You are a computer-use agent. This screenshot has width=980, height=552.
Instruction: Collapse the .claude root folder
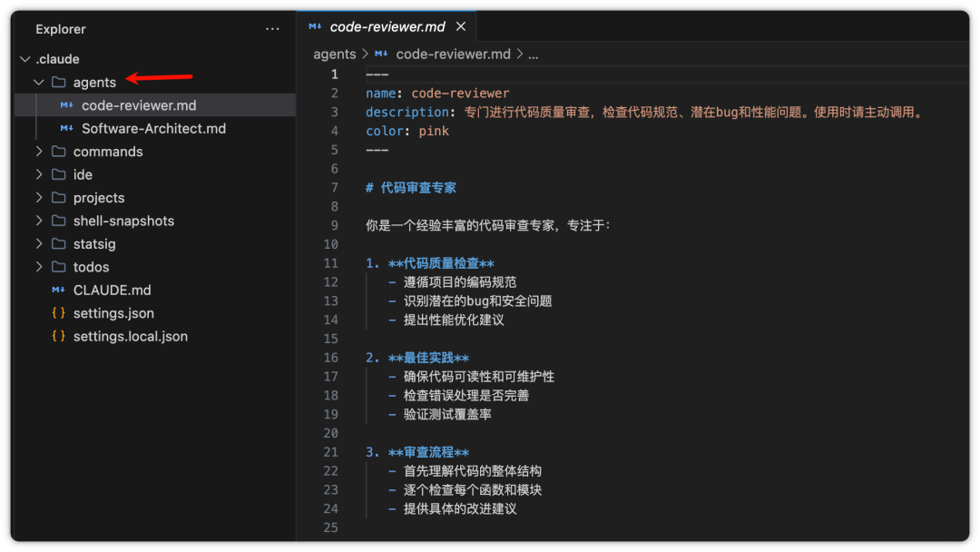click(25, 59)
